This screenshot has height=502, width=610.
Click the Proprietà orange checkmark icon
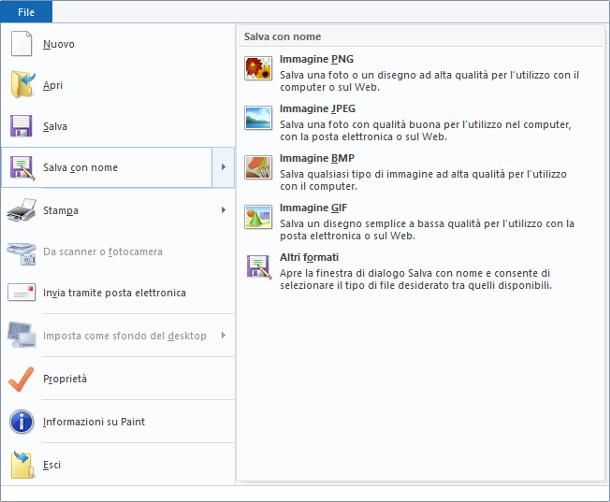(21, 379)
